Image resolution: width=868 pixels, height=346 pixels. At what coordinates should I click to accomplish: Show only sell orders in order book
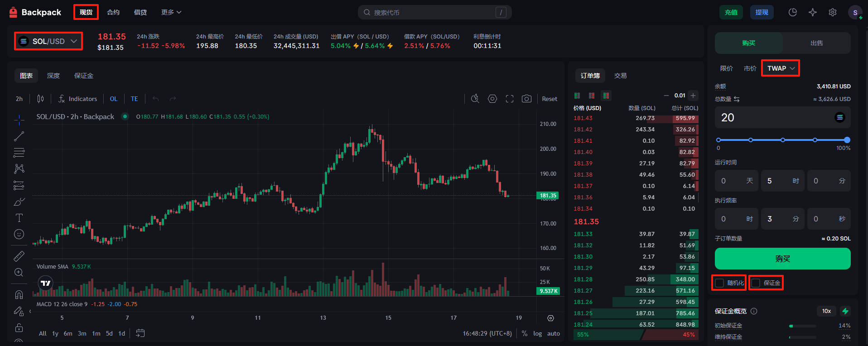pyautogui.click(x=592, y=96)
